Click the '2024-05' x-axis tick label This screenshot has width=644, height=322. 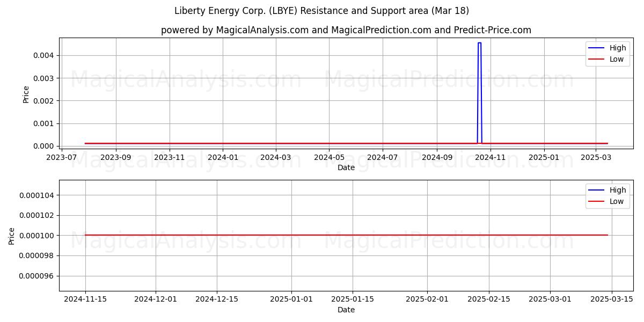329,158
